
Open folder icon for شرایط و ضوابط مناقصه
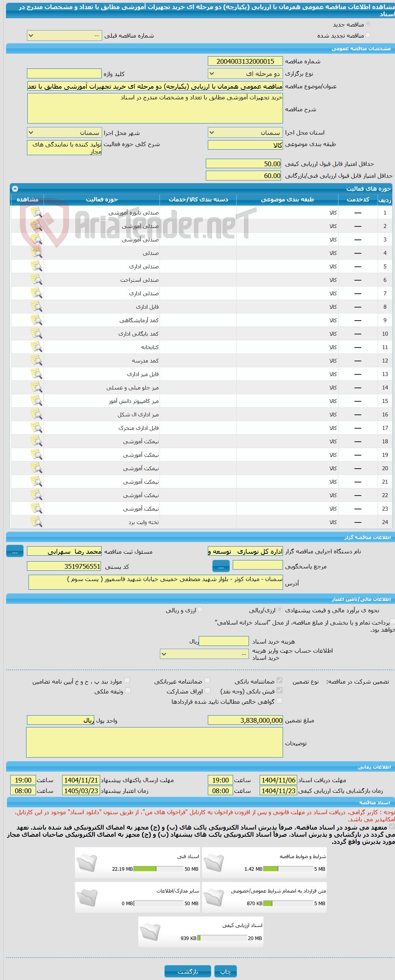coord(214,862)
